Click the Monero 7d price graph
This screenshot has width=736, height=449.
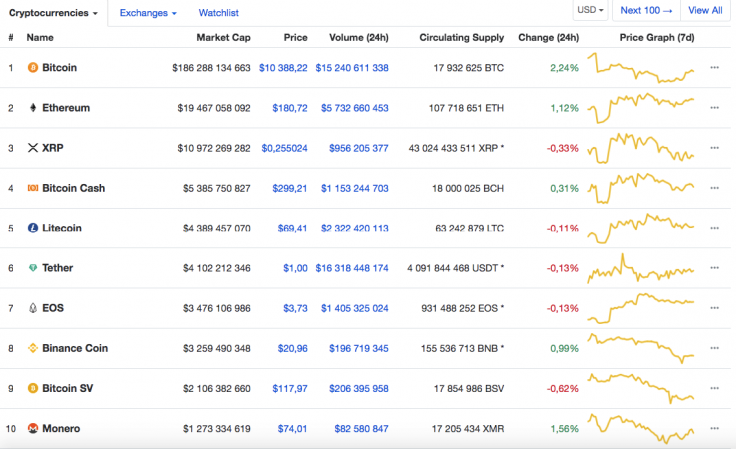tap(641, 429)
